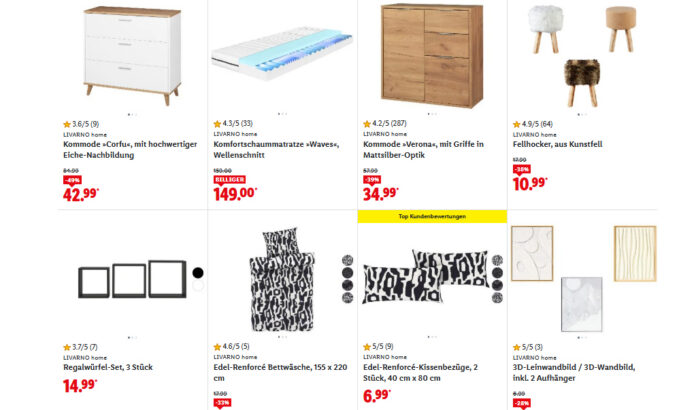Screen dimensions: 696x410
Task: Click the star icon for Regalwürfel-Set rating
Action: pos(67,347)
